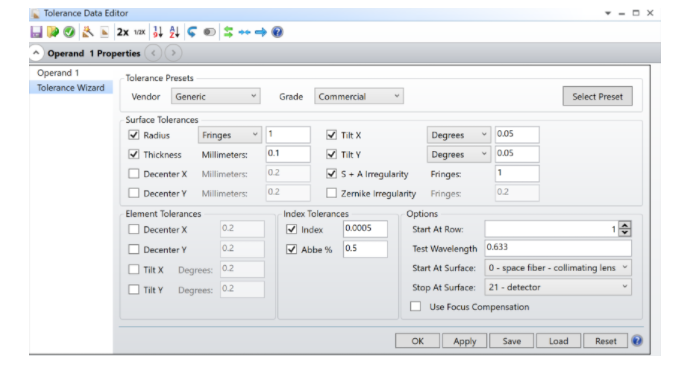This screenshot has width=674, height=368.
Task: Toggle the Use Focus Compensation checkbox
Action: (x=415, y=307)
